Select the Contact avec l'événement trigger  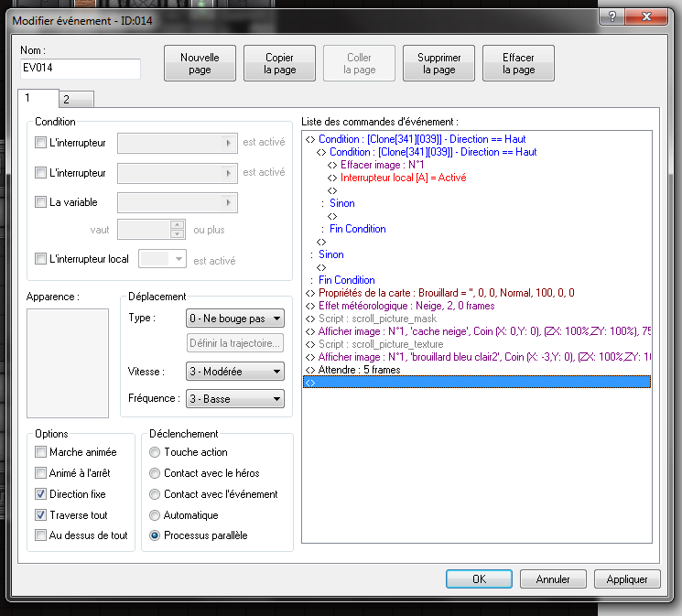155,494
